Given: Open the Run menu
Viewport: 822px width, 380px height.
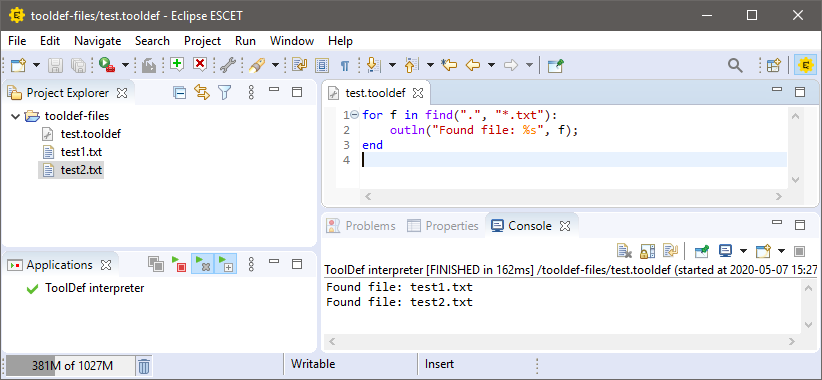Looking at the screenshot, I should [245, 41].
